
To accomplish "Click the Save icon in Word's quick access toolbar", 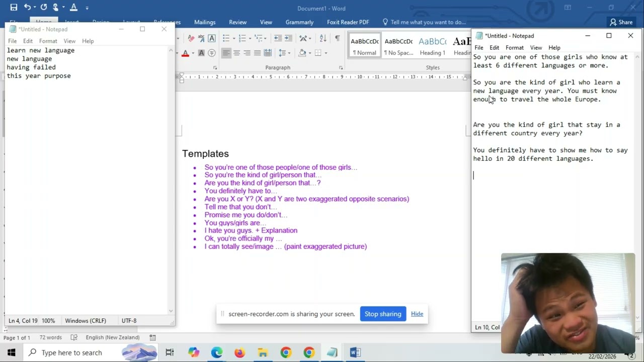I will (14, 8).
